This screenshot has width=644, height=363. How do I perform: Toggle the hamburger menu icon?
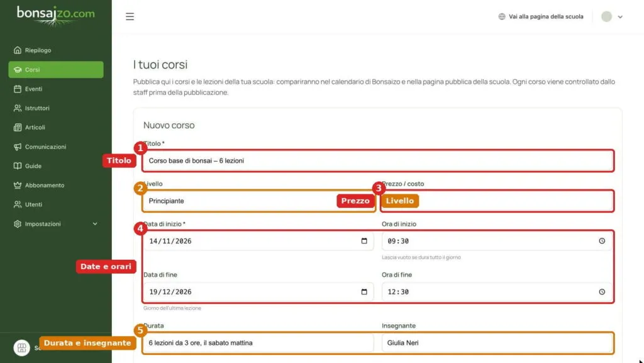point(130,16)
